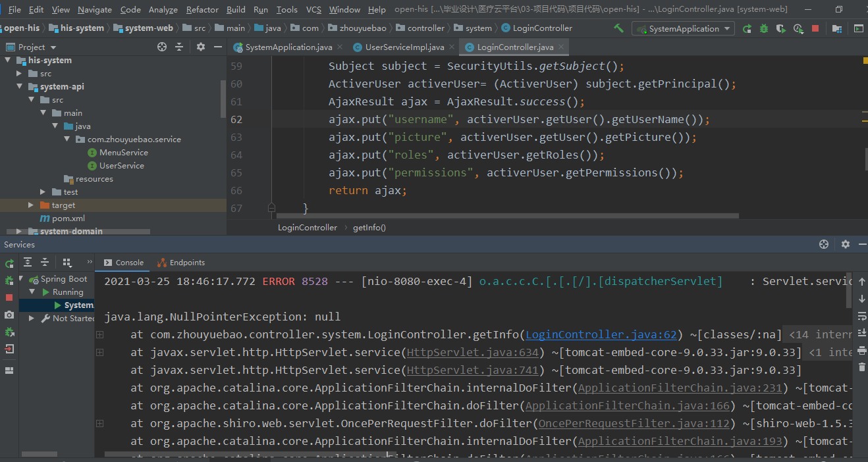Open the Project Structure dialog icon
The width and height of the screenshot is (868, 462).
[x=836, y=28]
